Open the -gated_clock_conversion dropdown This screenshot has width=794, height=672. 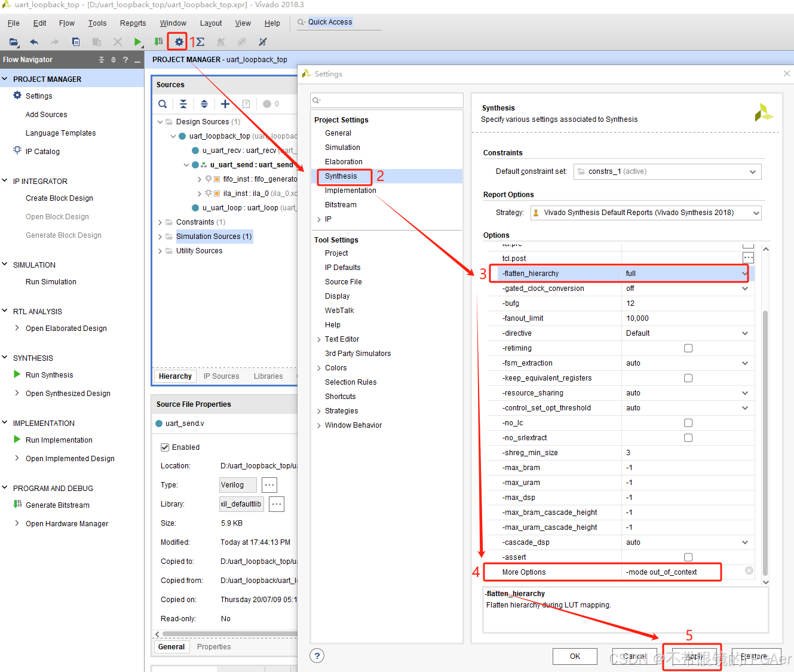click(x=745, y=289)
